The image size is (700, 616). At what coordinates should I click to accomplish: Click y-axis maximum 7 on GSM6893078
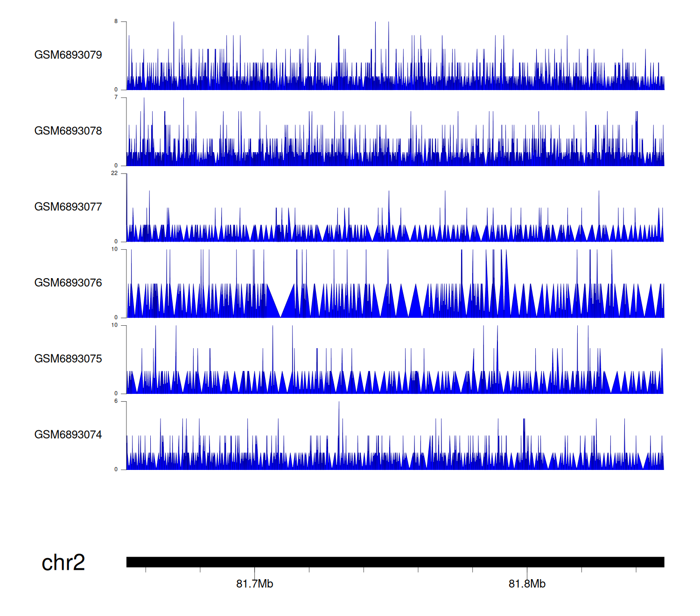116,98
